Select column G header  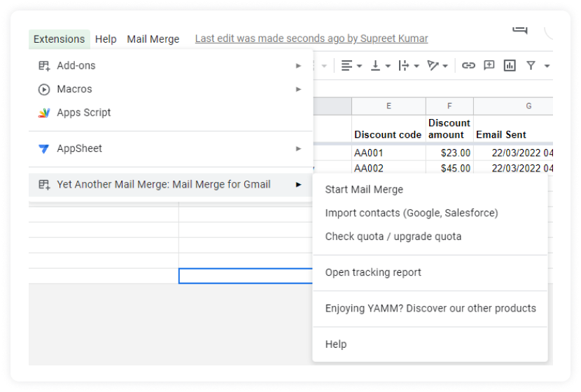(x=513, y=106)
